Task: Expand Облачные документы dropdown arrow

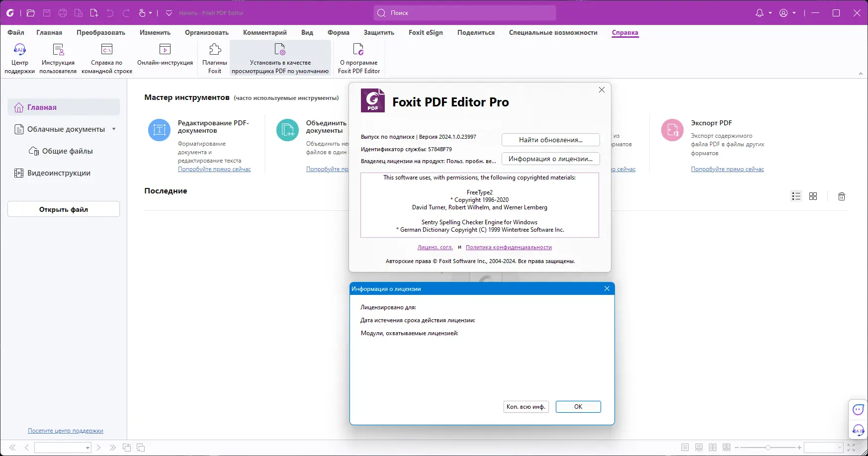Action: (x=114, y=129)
